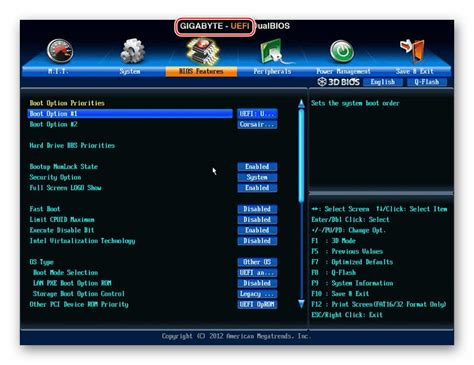Image resolution: width=474 pixels, height=365 pixels.
Task: Click the scrollbar up arrow
Action: click(x=301, y=103)
